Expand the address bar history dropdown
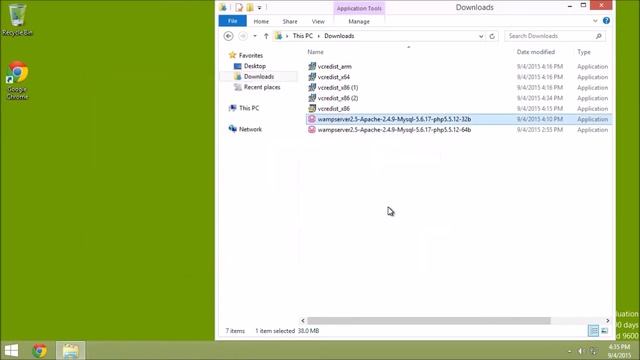 (481, 36)
